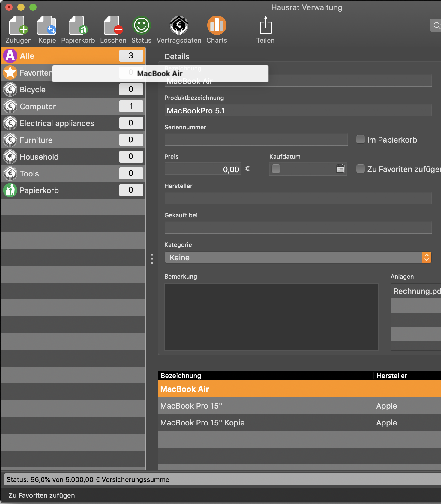Click the Gekauft bei input field

tap(298, 228)
